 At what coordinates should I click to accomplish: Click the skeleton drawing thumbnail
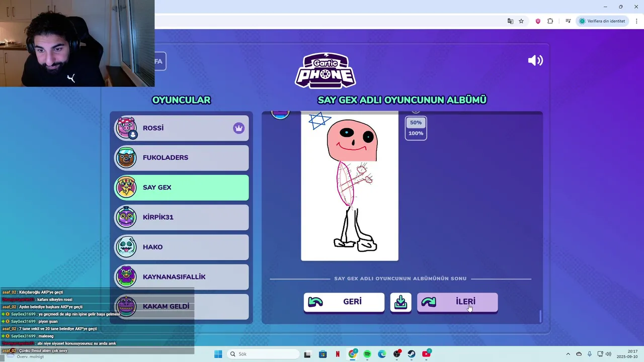point(350,187)
